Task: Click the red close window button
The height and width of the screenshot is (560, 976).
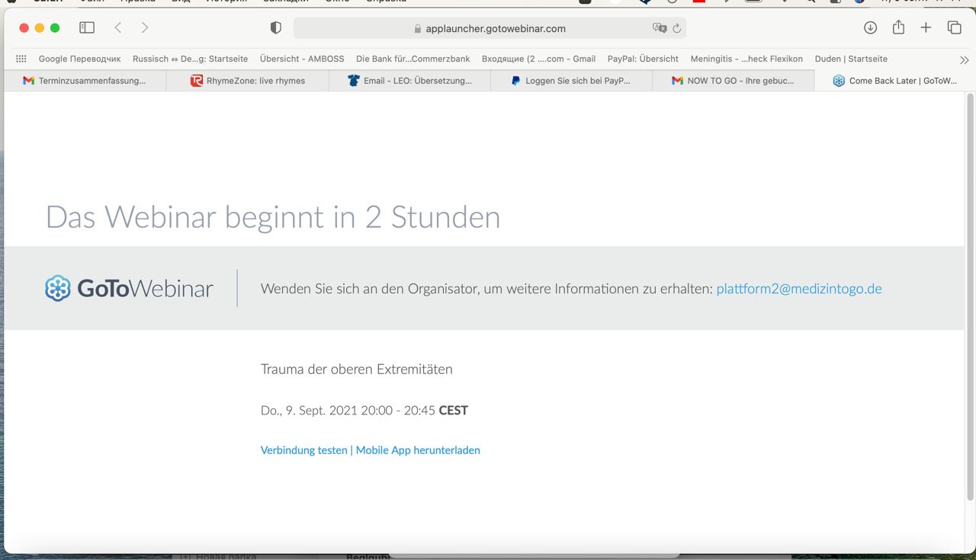Action: tap(24, 27)
